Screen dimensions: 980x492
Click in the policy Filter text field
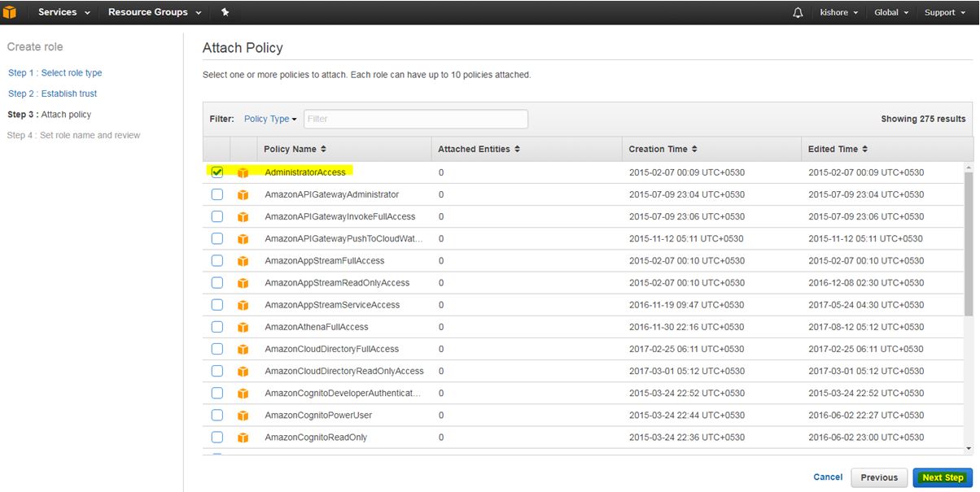pos(415,119)
